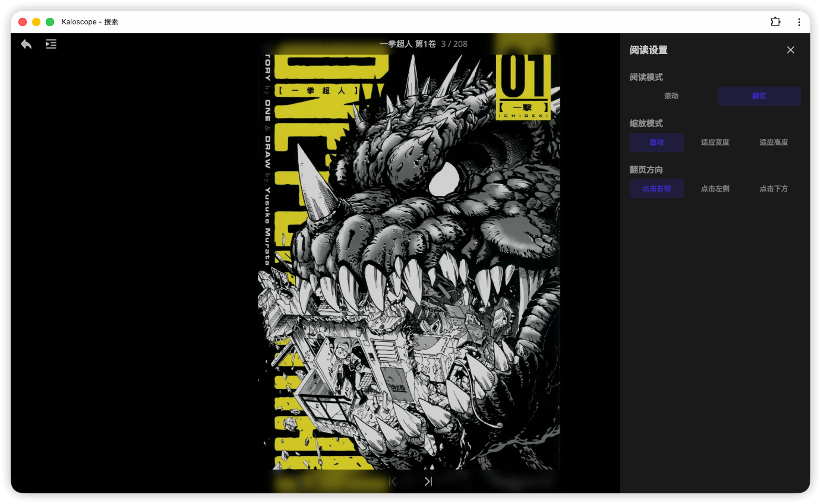
Task: Click the window title Kaloscope - 搜索
Action: [x=90, y=22]
